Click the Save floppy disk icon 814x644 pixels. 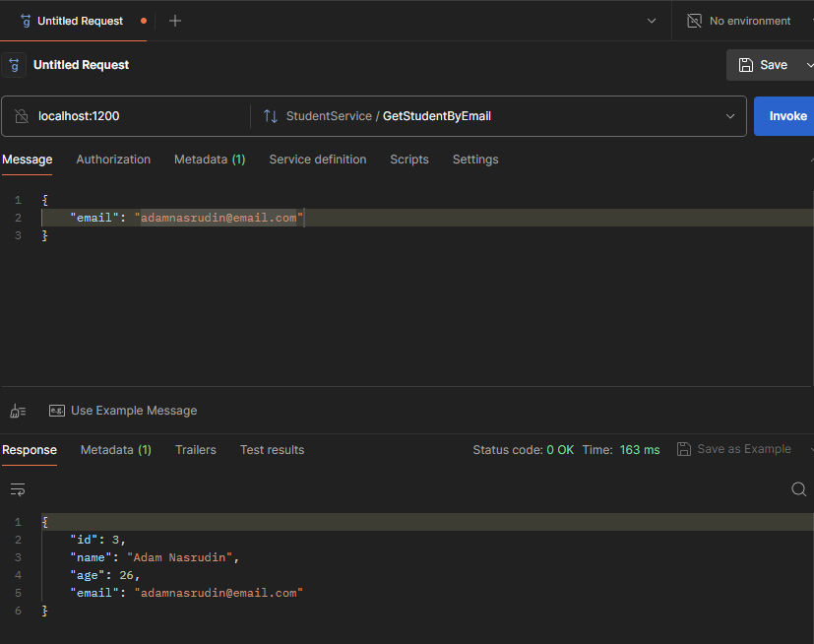[x=746, y=65]
